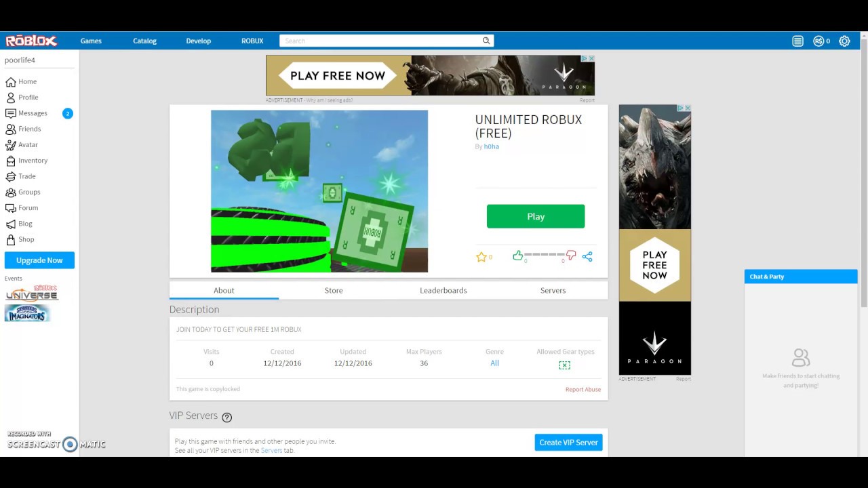Click the Messages icon in sidebar

(x=11, y=113)
